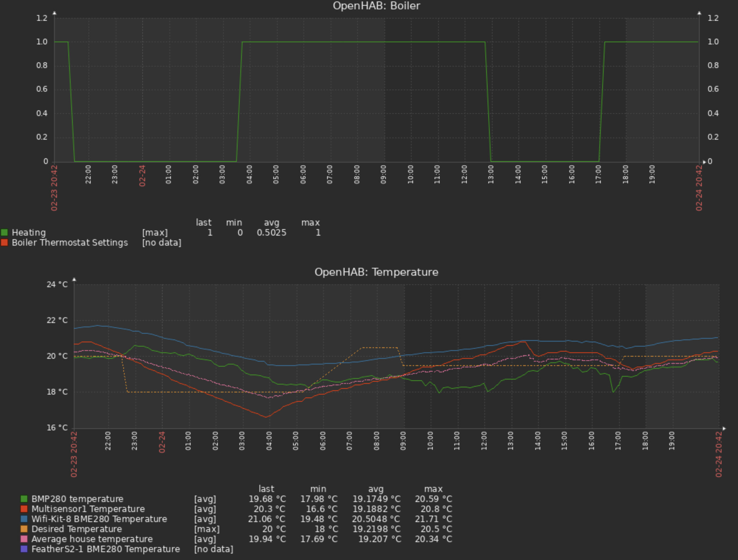Screen dimensions: 738x560
Task: Click the 02-24 date marker on Boiler axis
Action: pos(142,175)
